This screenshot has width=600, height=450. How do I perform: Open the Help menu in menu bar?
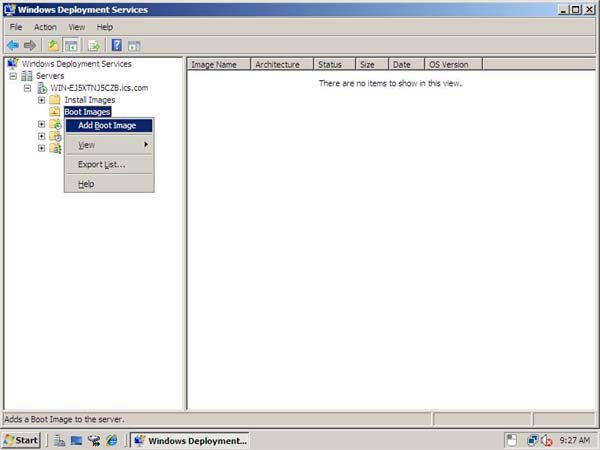coord(104,27)
